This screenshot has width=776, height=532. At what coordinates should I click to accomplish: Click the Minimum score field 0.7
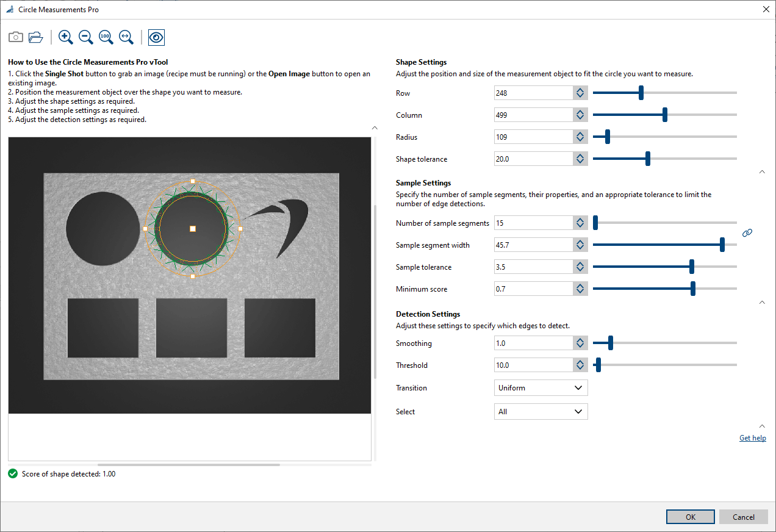point(533,289)
